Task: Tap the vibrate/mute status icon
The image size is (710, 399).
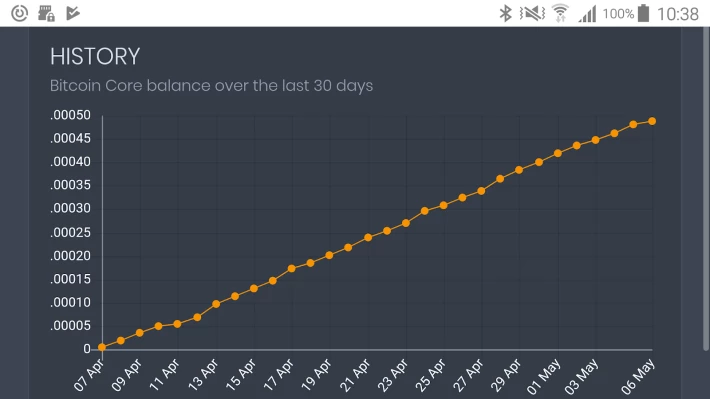Action: [x=532, y=14]
